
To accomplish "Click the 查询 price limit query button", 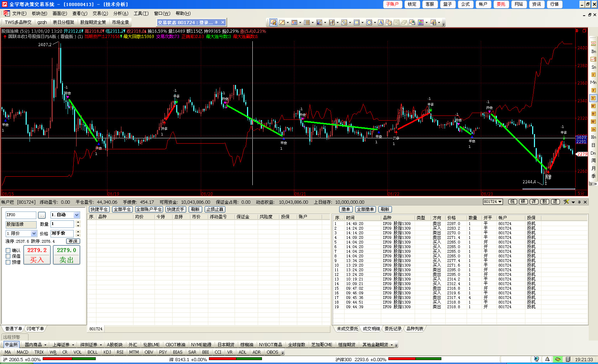I will 73,241.
